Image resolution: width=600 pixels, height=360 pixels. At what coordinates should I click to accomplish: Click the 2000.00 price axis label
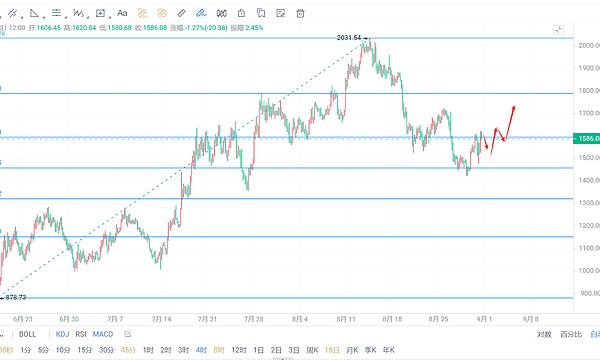(589, 46)
